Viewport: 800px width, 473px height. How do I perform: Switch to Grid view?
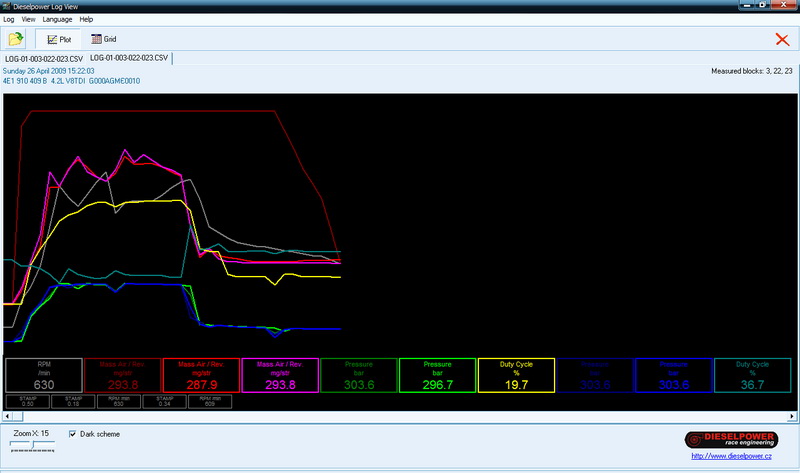coord(105,40)
